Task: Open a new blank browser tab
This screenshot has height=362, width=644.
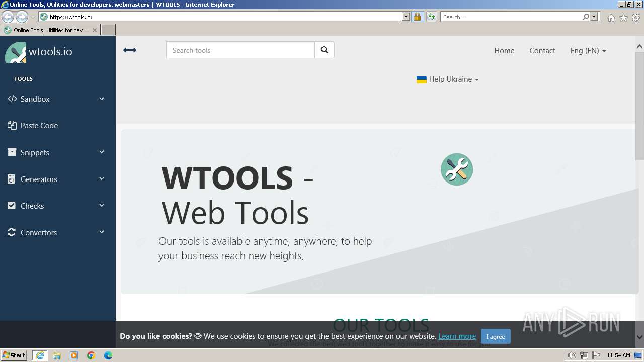Action: 108,30
